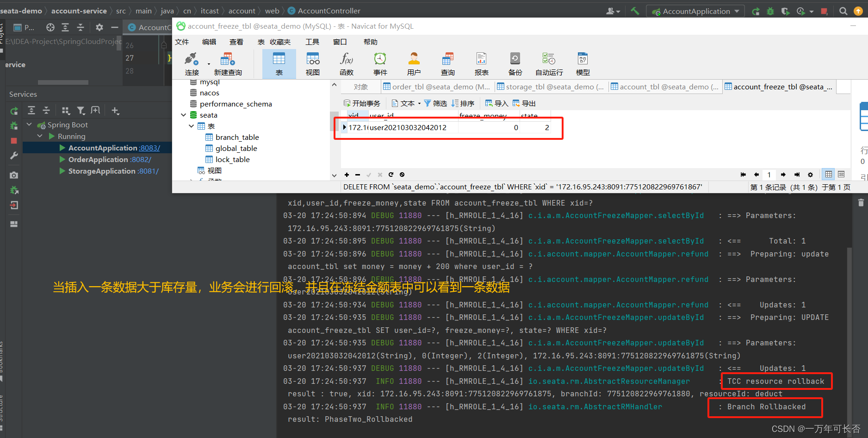Open the 工具 menu in Navicat
The image size is (868, 438).
312,42
